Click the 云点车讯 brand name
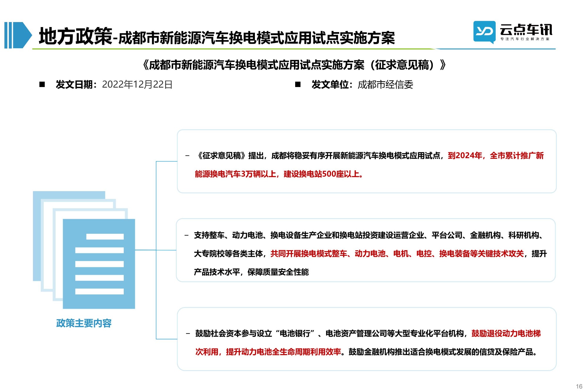The height and width of the screenshot is (392, 588). pos(526,30)
